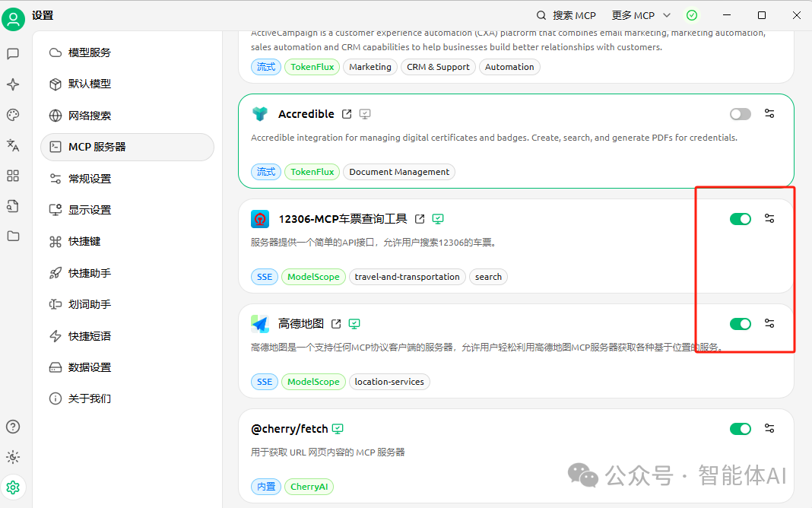Open 快捷助手 settings item
The width and height of the screenshot is (812, 508).
tap(128, 273)
